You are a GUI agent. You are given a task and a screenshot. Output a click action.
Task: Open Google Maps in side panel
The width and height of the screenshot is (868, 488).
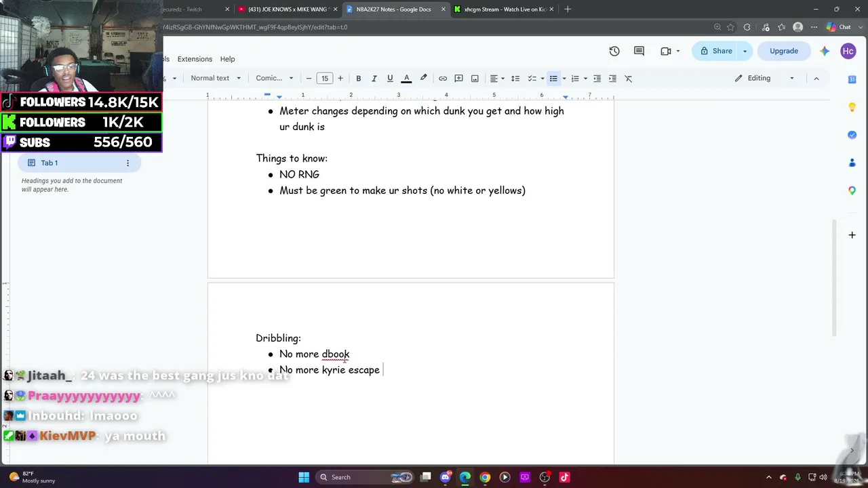pyautogui.click(x=852, y=190)
